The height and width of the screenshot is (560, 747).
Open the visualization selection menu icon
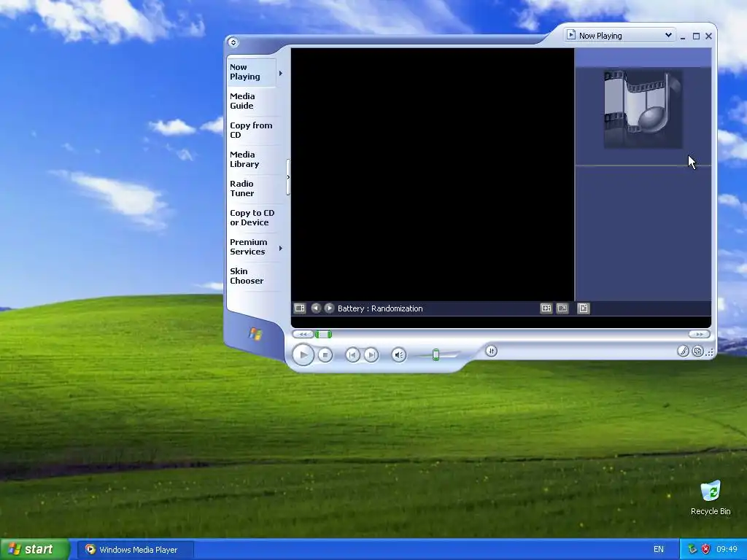300,308
